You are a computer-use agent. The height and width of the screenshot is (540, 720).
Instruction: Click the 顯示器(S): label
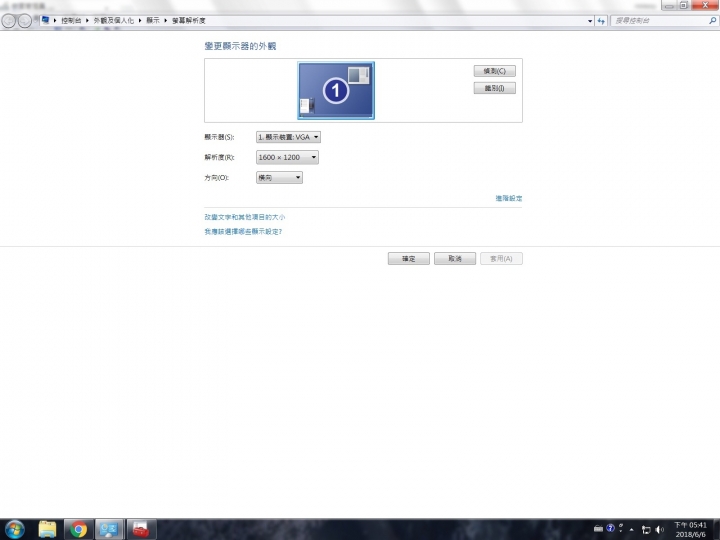[219, 137]
